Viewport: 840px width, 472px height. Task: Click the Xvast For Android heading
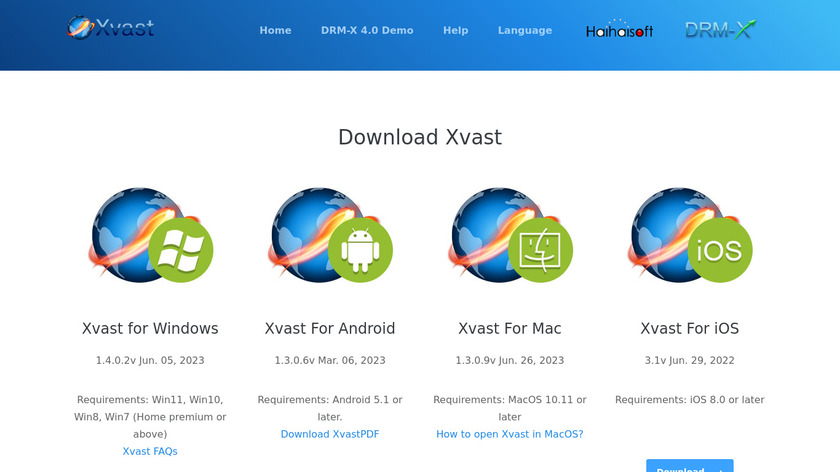(330, 328)
